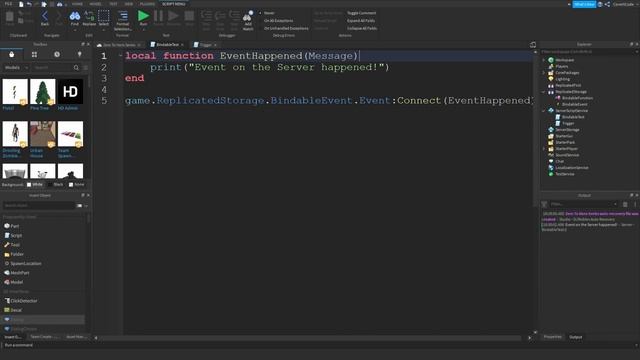
Task: Click Collapse All Folds action
Action: click(362, 28)
